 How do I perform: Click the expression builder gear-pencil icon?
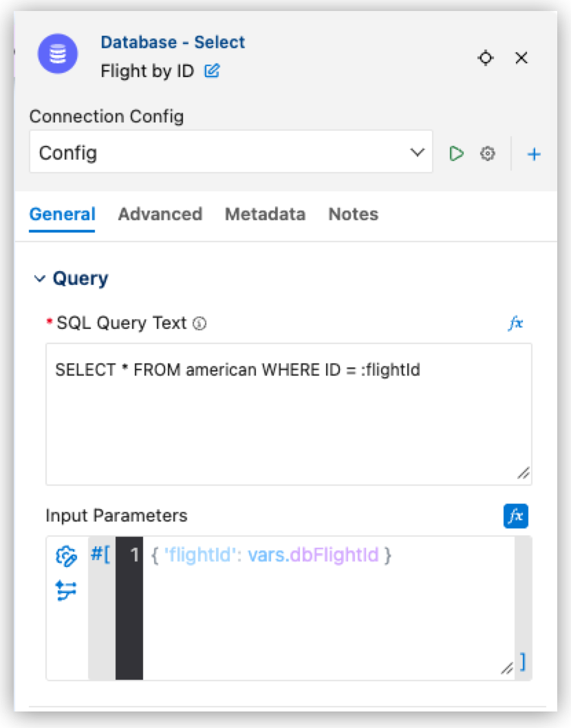66,556
